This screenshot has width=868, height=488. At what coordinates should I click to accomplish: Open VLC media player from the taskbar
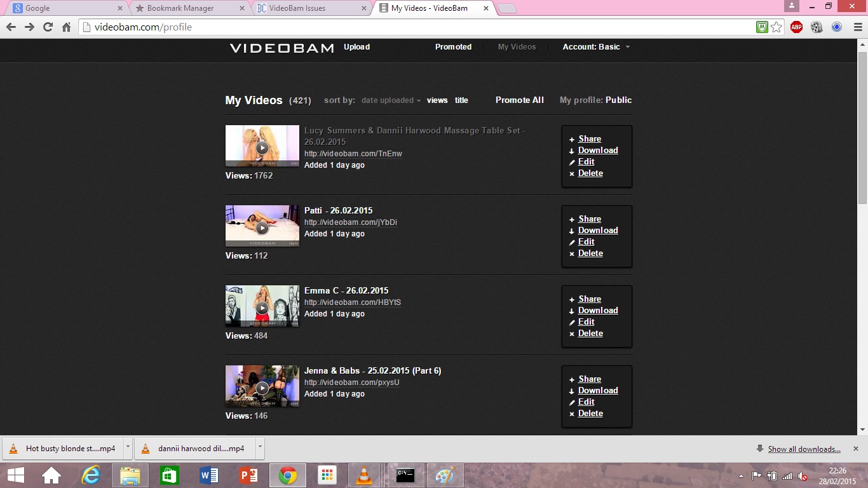(x=364, y=475)
